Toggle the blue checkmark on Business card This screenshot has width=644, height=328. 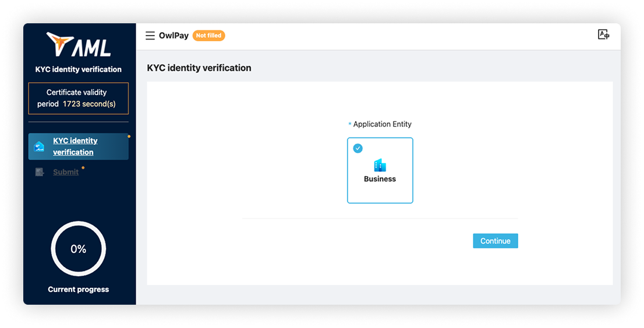(358, 149)
